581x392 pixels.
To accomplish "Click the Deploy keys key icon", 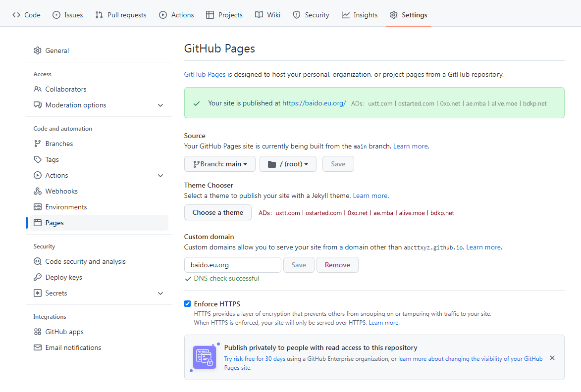I will (38, 277).
